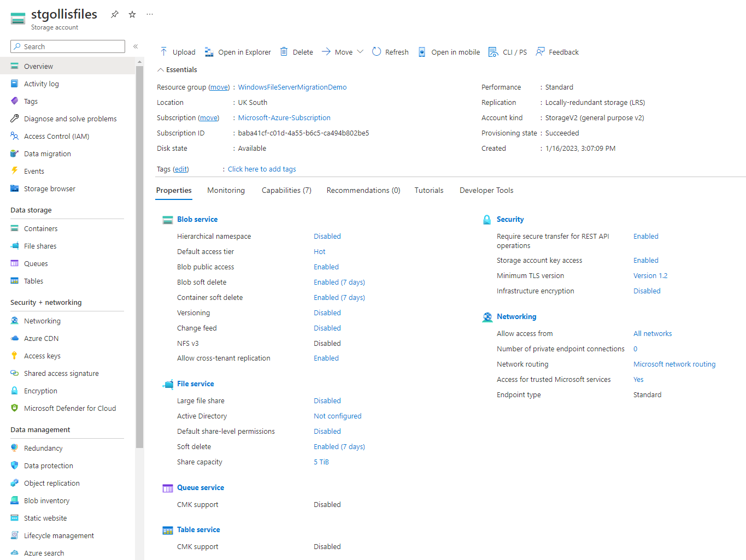Image resolution: width=746 pixels, height=560 pixels.
Task: Open Access Control (IAM)
Action: pos(57,136)
